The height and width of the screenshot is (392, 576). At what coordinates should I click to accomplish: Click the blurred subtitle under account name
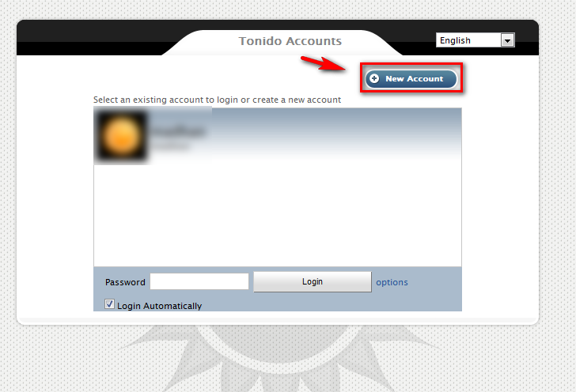tap(170, 146)
